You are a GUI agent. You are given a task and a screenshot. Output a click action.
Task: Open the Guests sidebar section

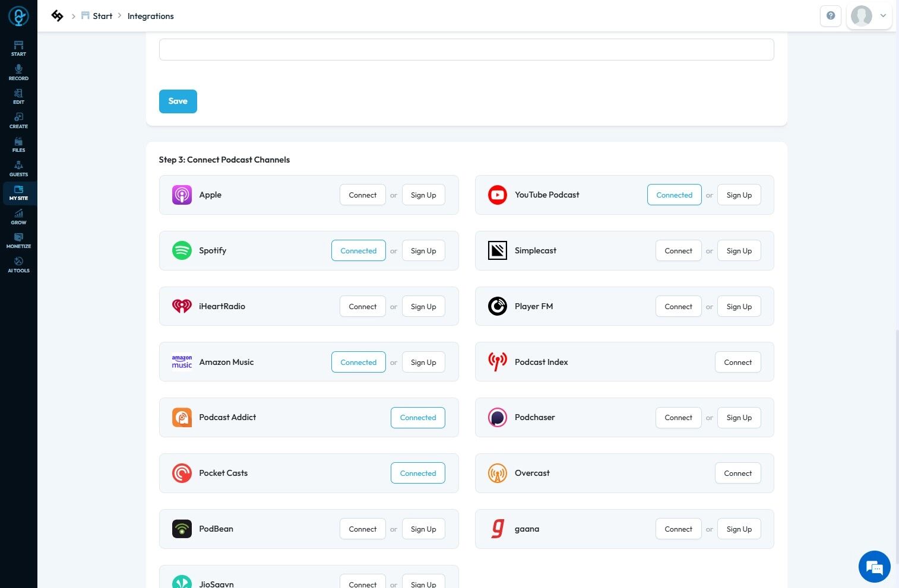click(x=18, y=169)
